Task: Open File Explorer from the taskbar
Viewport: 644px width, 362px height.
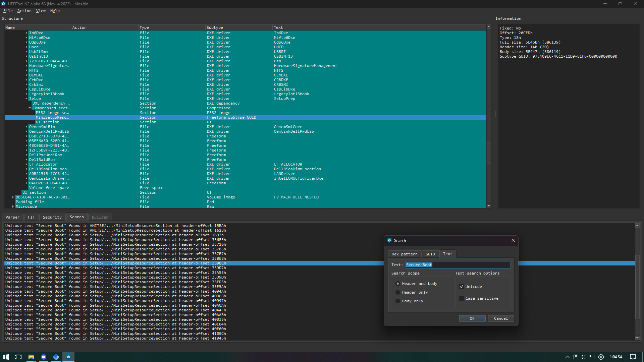Action: (x=31, y=357)
